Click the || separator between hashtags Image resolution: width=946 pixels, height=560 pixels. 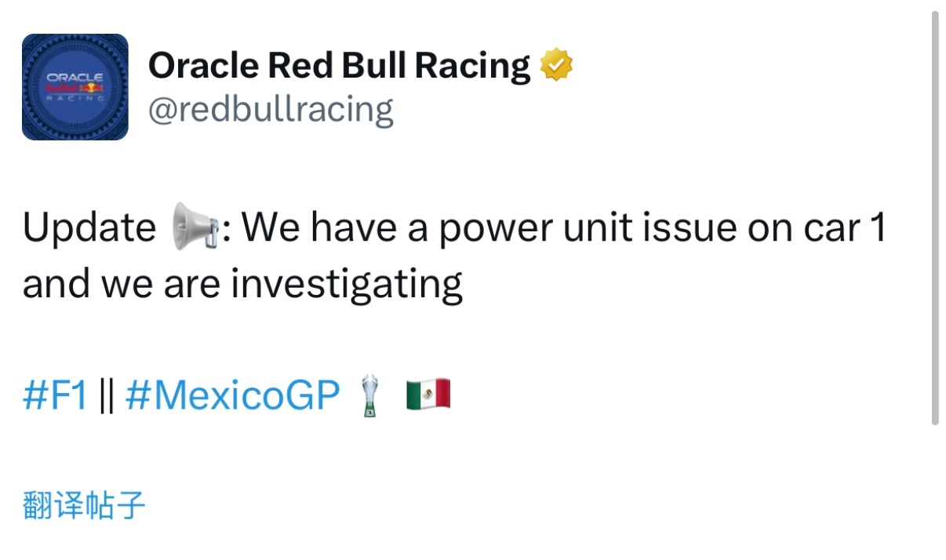[107, 396]
